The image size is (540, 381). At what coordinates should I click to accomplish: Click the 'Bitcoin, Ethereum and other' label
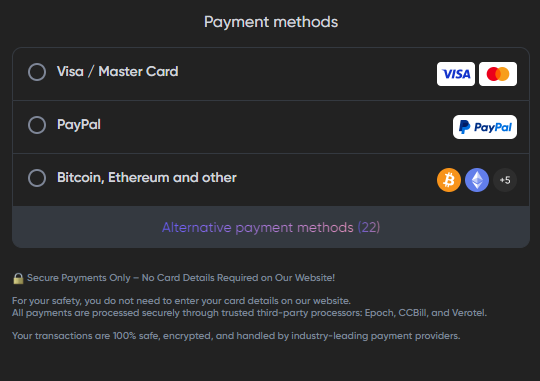147,178
